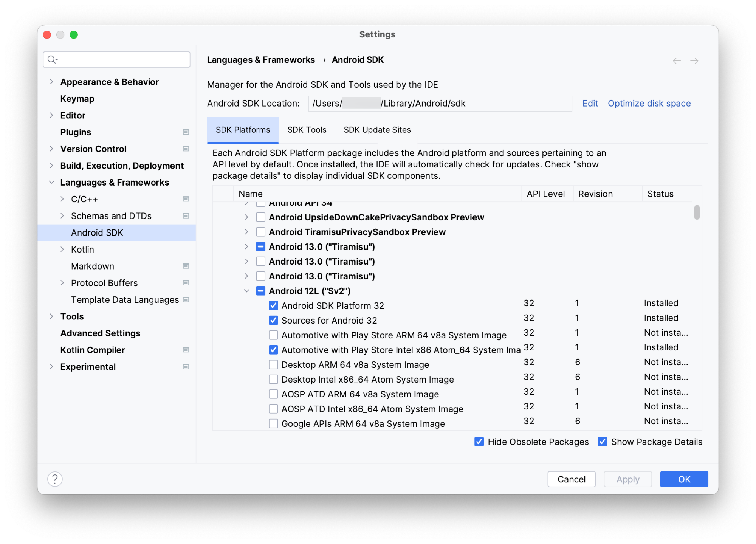Screen dimensions: 756x544
Task: Click the Edit button for SDK location
Action: click(589, 103)
